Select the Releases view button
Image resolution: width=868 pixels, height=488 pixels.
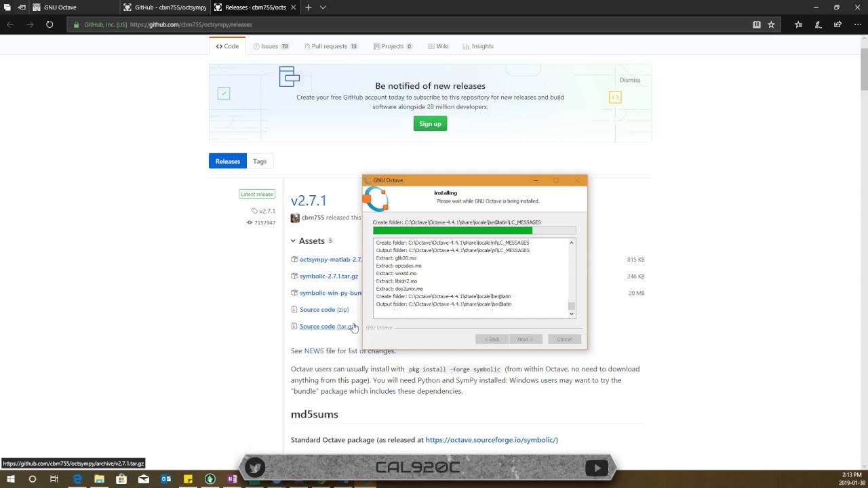[228, 161]
